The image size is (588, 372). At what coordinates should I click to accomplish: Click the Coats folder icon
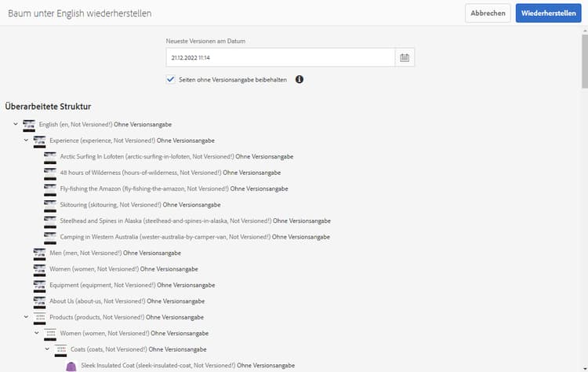click(60, 351)
